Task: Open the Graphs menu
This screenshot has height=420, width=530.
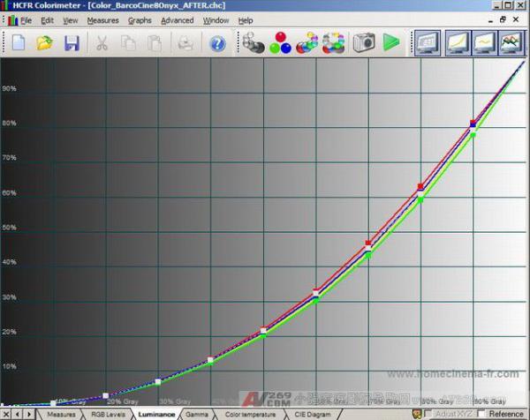Action: pos(140,20)
